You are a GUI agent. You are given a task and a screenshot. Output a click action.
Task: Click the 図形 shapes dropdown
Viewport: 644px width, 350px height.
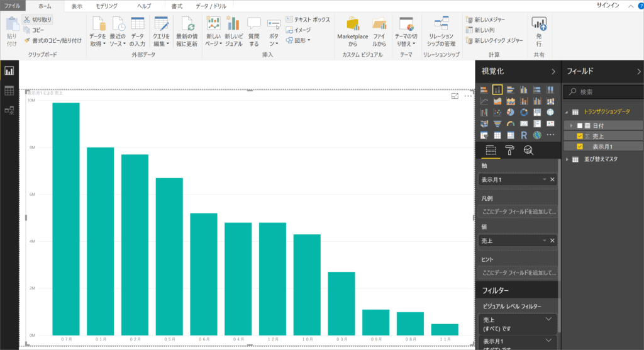[x=298, y=40]
